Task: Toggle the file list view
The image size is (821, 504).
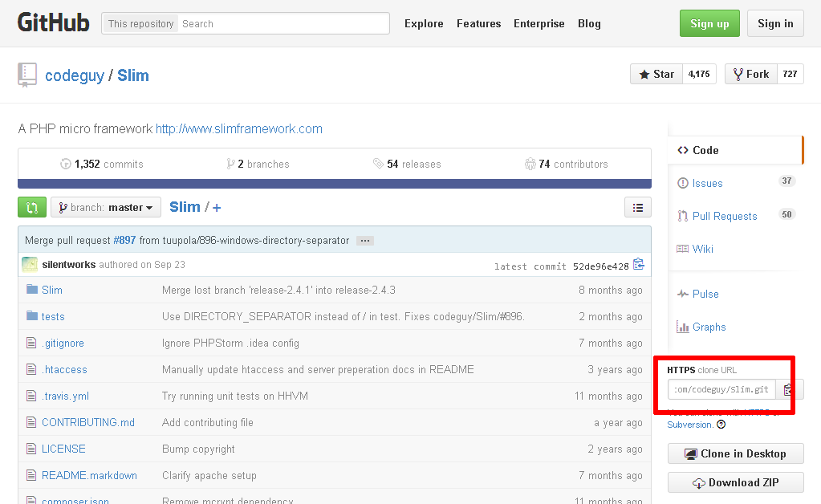Action: point(637,206)
